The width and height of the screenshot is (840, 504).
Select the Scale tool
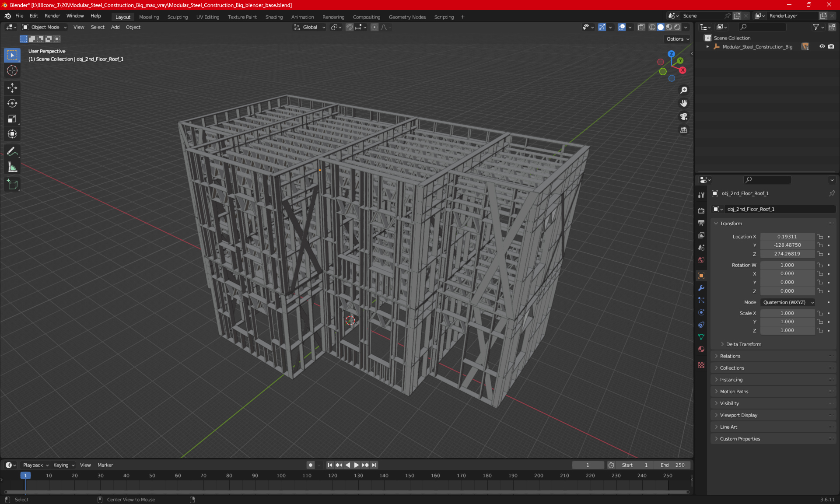pyautogui.click(x=12, y=119)
